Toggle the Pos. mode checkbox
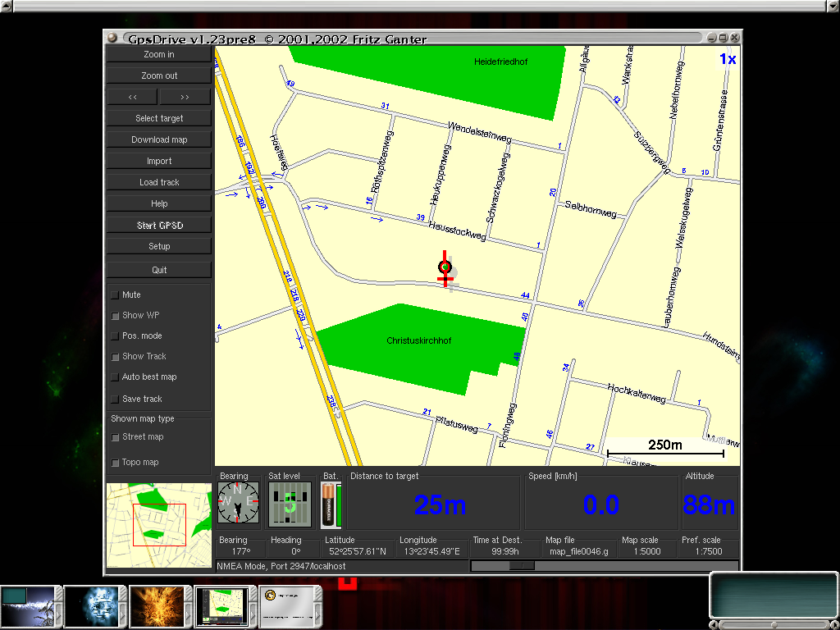This screenshot has height=630, width=840. click(x=115, y=336)
